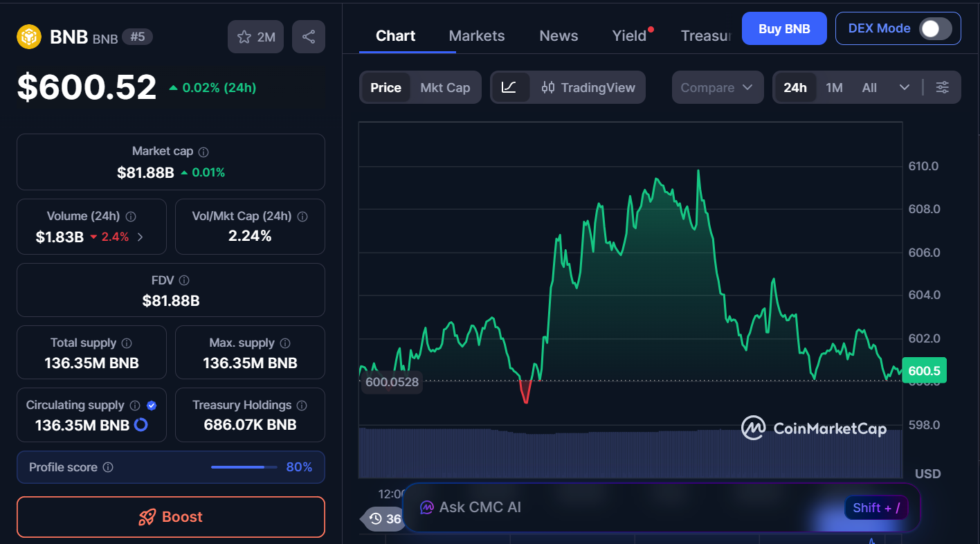Click Treasury Holdings info icon
The width and height of the screenshot is (980, 544).
point(302,406)
